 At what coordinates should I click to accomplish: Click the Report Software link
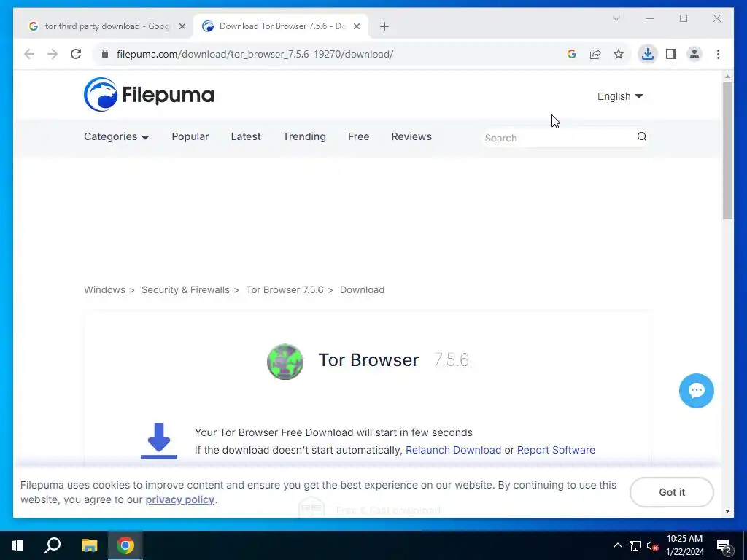(x=556, y=450)
